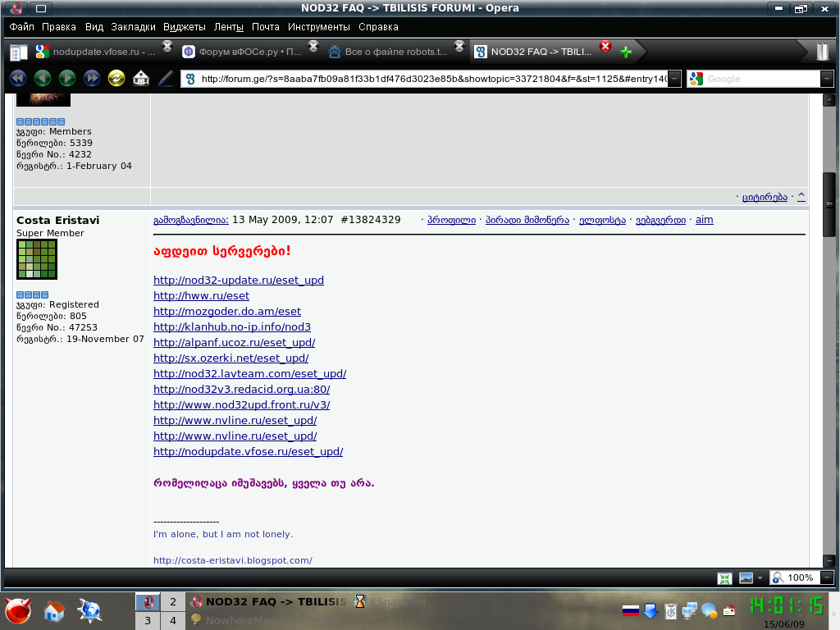Image resolution: width=840 pixels, height=630 pixels.
Task: Open the Google search engine dropdown
Action: point(827,79)
